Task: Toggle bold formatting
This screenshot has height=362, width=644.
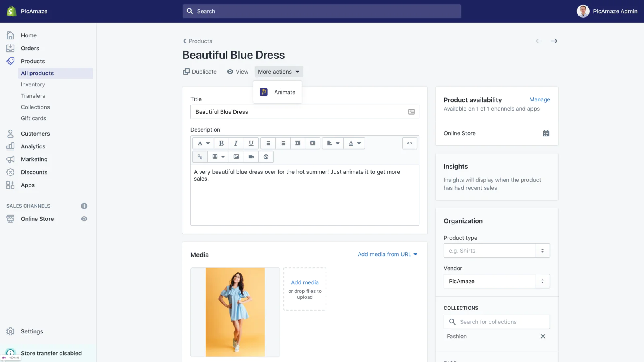Action: coord(221,143)
